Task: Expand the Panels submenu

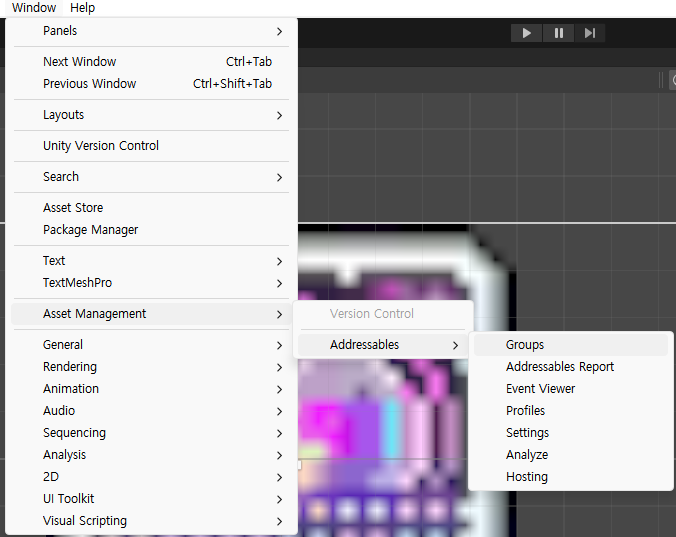Action: pyautogui.click(x=151, y=31)
